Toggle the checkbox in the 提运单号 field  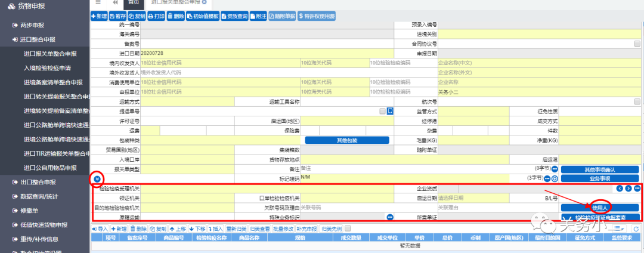[382, 111]
